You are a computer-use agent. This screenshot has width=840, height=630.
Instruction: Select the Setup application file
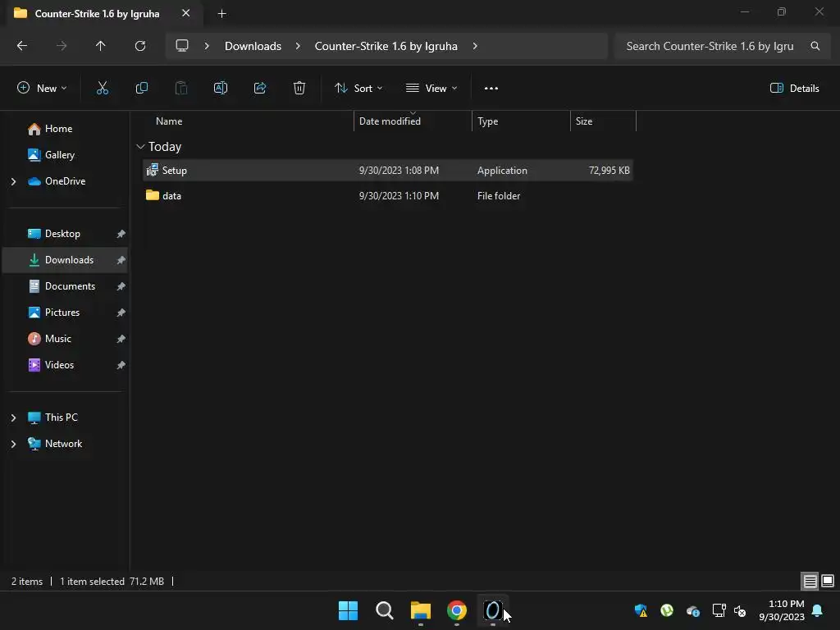click(388, 171)
